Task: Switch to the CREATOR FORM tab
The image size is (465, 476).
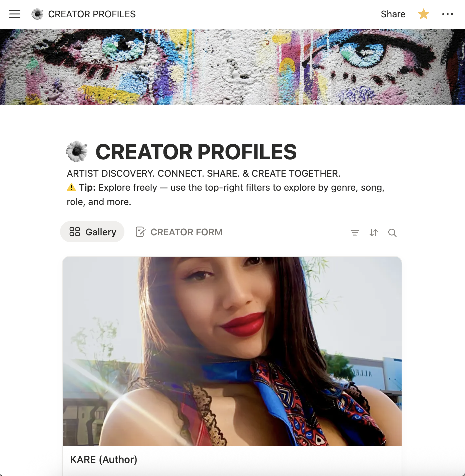Action: [x=179, y=232]
